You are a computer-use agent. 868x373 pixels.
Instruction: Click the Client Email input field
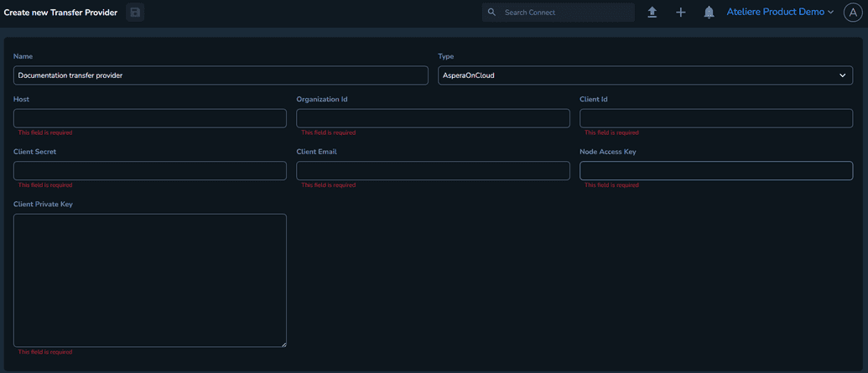click(x=433, y=170)
